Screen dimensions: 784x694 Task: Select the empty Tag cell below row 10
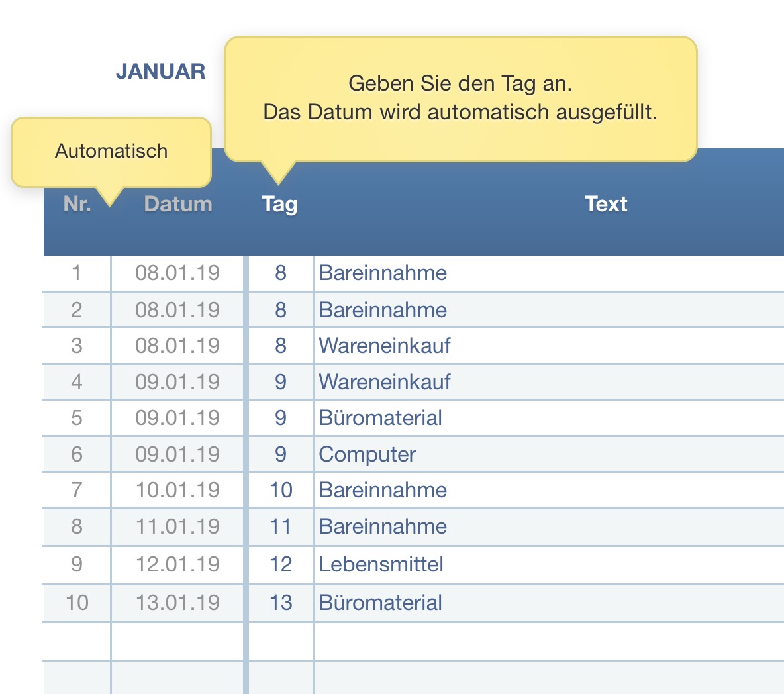281,641
